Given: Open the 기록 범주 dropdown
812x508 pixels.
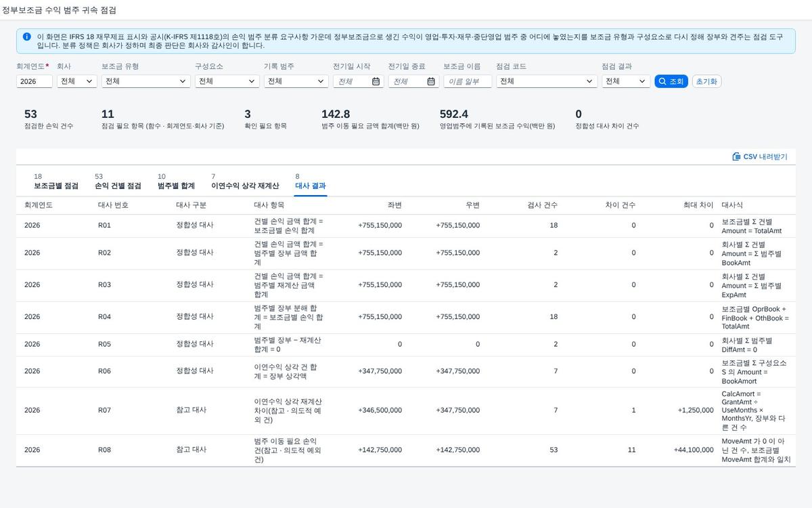Looking at the screenshot, I should point(296,81).
